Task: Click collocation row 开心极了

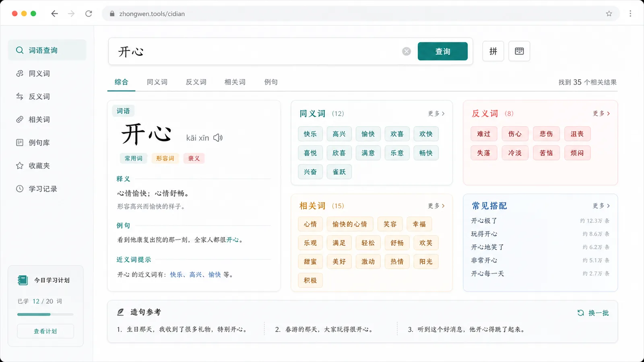Action: pos(540,221)
